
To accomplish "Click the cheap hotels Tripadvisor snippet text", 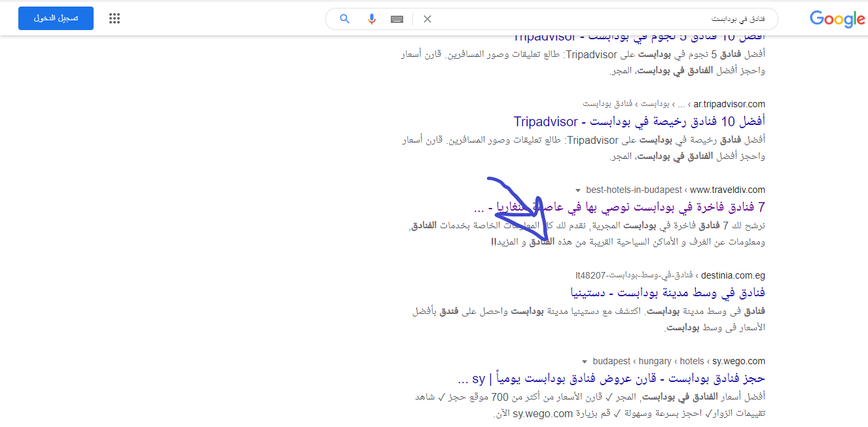I will pos(583,148).
